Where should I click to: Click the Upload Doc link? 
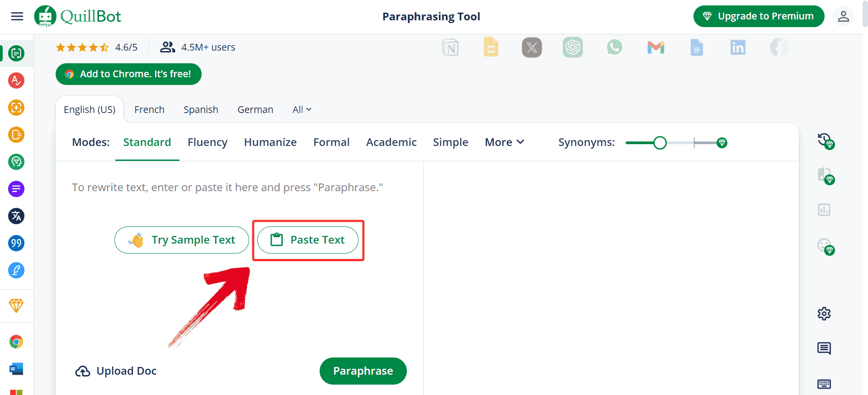coord(116,371)
